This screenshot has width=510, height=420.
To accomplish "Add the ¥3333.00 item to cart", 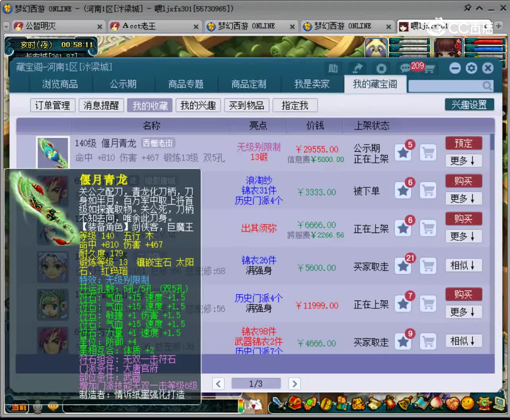I will point(428,191).
